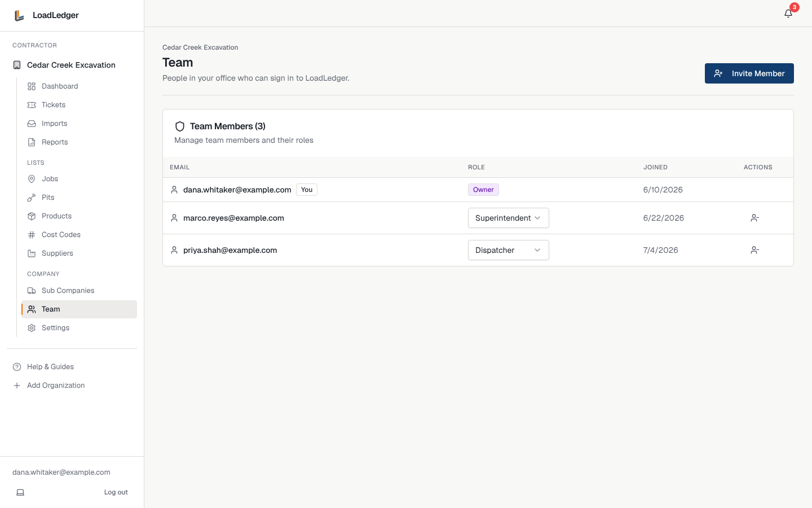Open the Dispatcher role dropdown
812x508 pixels.
click(509, 250)
